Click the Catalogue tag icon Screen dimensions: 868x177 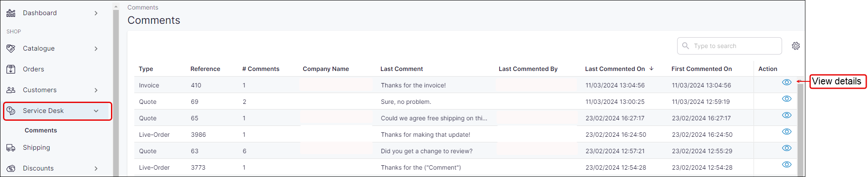coord(11,48)
